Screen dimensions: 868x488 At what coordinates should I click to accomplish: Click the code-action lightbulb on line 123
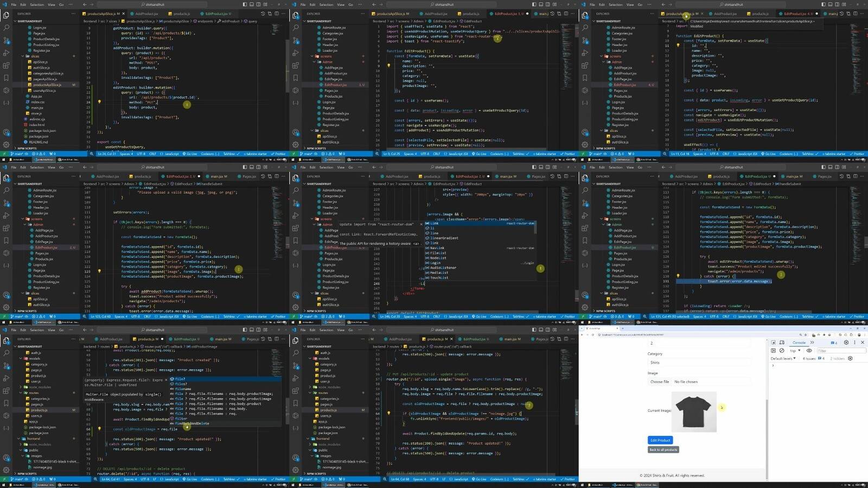99,271
